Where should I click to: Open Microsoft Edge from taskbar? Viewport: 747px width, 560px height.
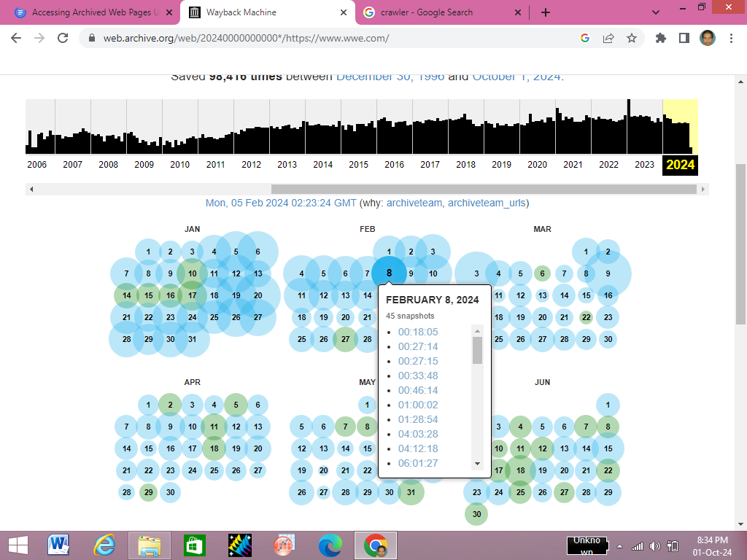click(330, 545)
